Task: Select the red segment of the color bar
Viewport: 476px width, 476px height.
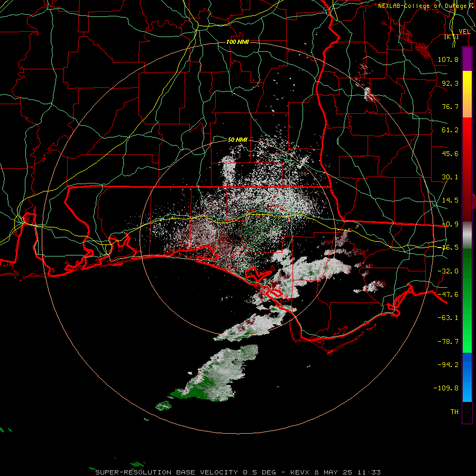Action: (467, 169)
